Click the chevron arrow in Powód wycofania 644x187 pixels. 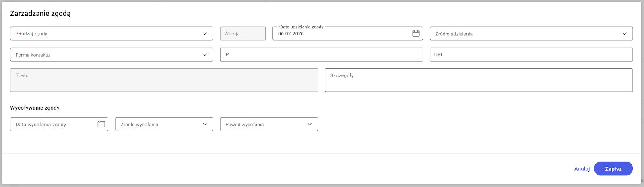[x=310, y=124]
